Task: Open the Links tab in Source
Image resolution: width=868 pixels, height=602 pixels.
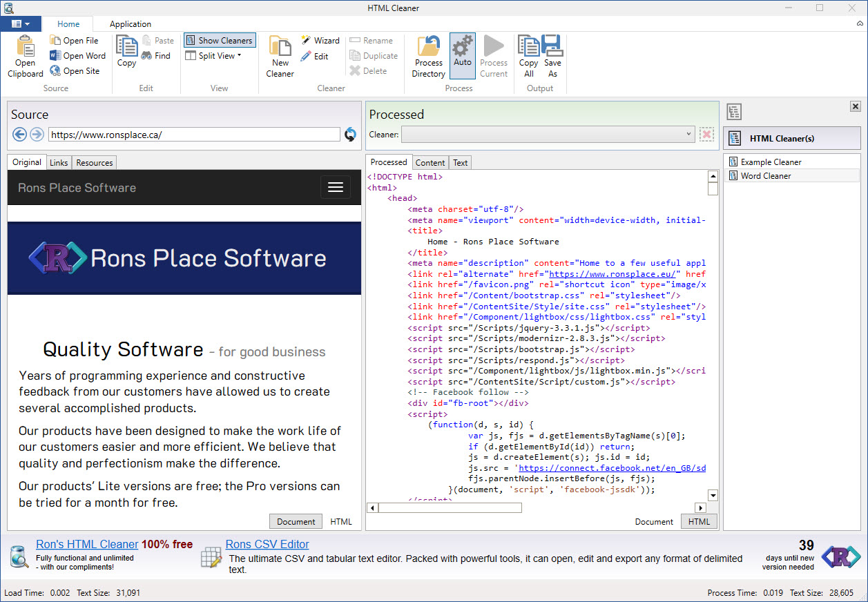Action: (x=59, y=163)
